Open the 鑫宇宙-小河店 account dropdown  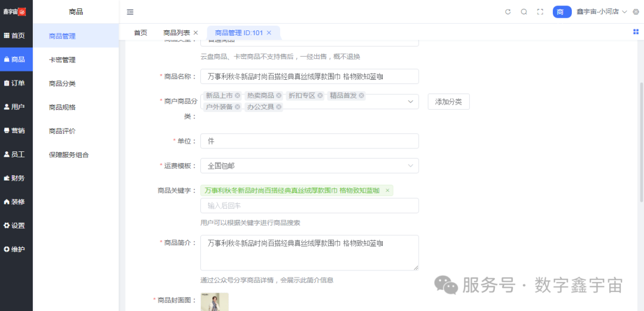click(x=602, y=12)
